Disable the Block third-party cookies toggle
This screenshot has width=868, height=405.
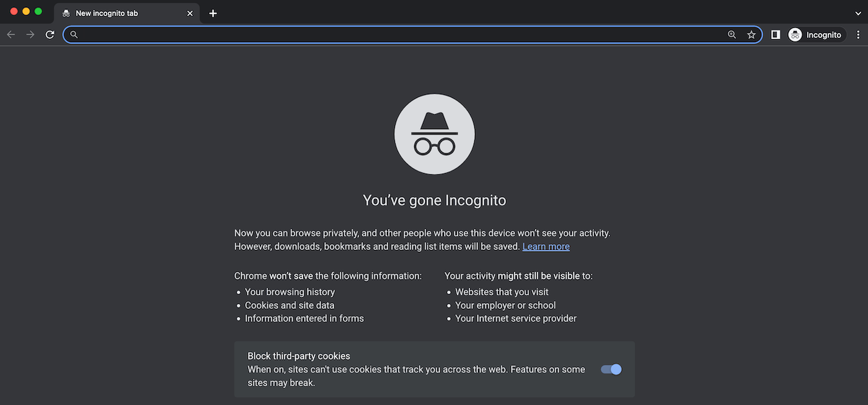[x=611, y=369]
